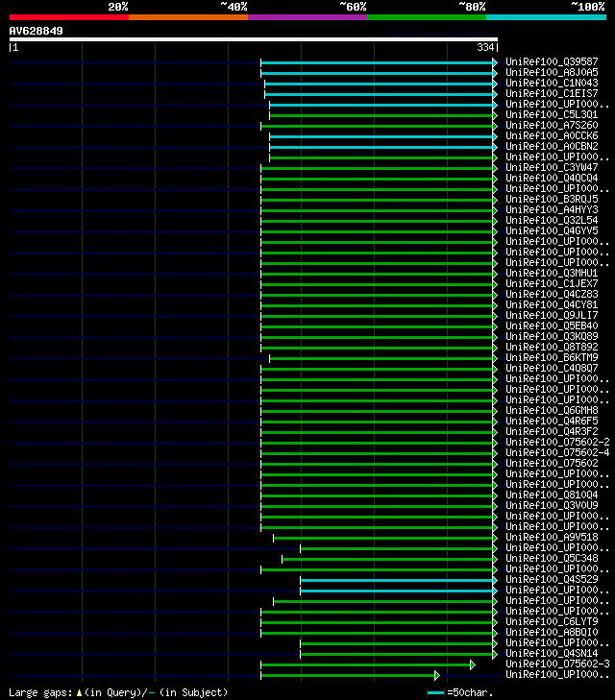
Task: Select the UniRef100_Q6GMH8 label
Action: tap(552, 410)
